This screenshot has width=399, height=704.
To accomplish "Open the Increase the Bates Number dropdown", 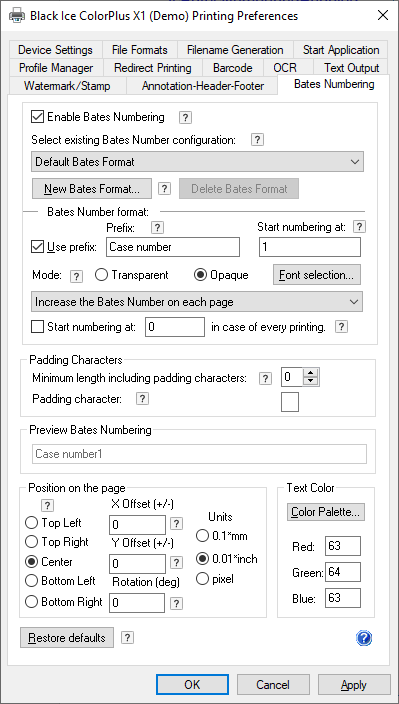I will 197,302.
